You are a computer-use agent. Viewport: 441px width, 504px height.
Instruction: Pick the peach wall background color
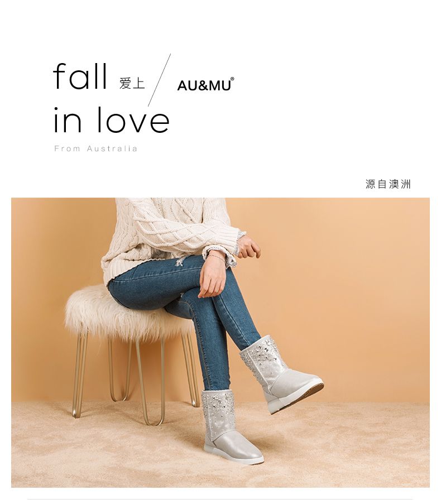(x=353, y=289)
